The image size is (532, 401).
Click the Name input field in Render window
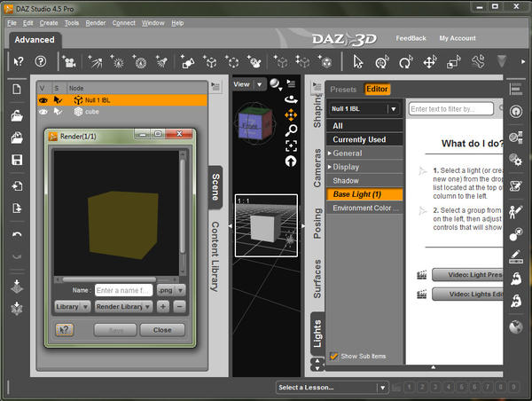pyautogui.click(x=123, y=290)
